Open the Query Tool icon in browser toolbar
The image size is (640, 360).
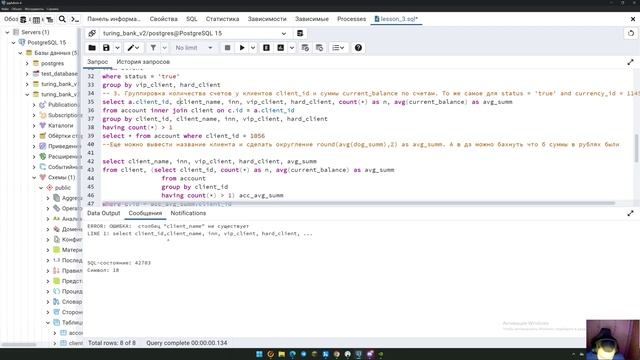coord(23,19)
